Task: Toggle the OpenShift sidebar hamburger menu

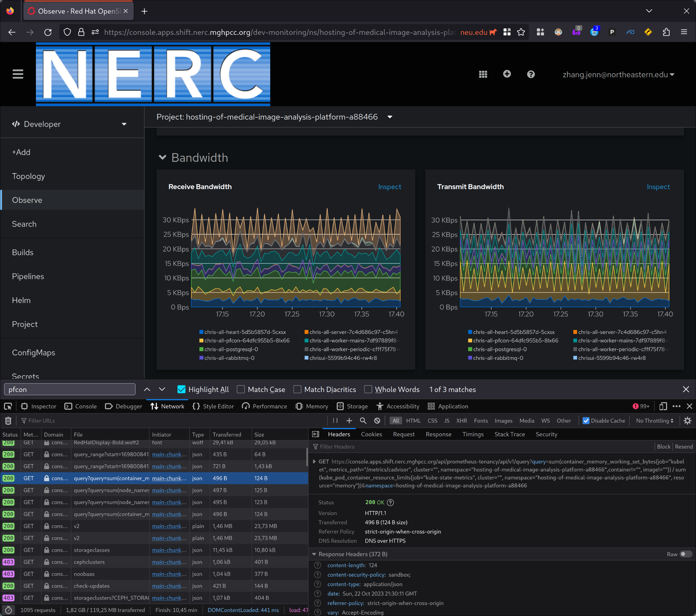Action: [x=18, y=74]
